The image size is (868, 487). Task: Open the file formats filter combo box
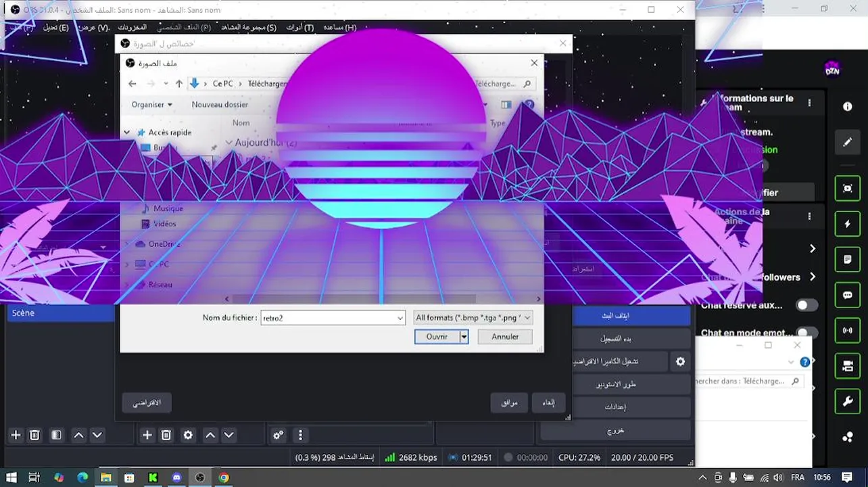pyautogui.click(x=473, y=317)
